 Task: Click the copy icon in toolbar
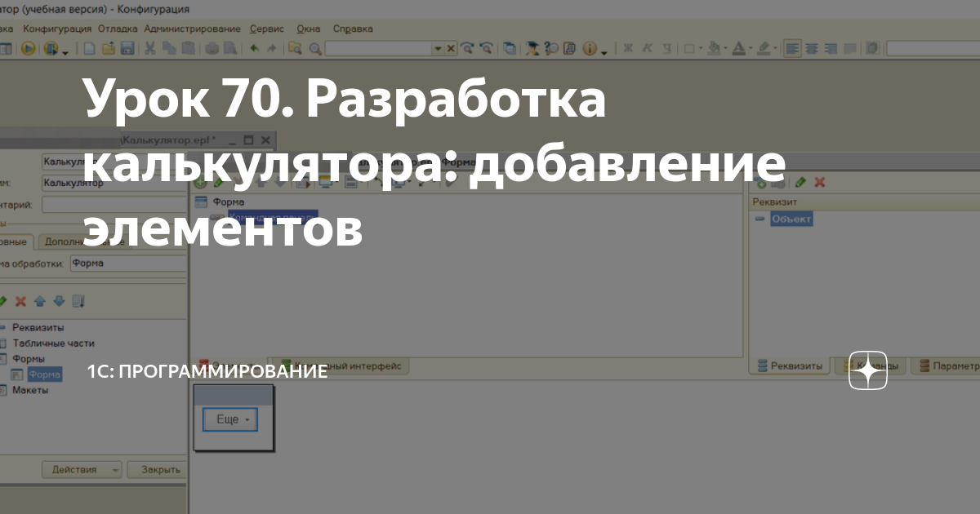coord(169,49)
